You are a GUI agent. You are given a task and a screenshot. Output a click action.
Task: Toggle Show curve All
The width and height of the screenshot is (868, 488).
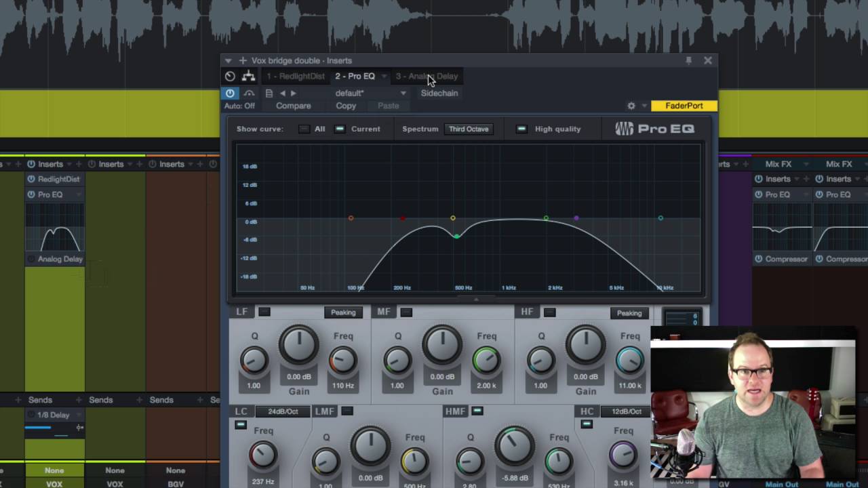304,129
